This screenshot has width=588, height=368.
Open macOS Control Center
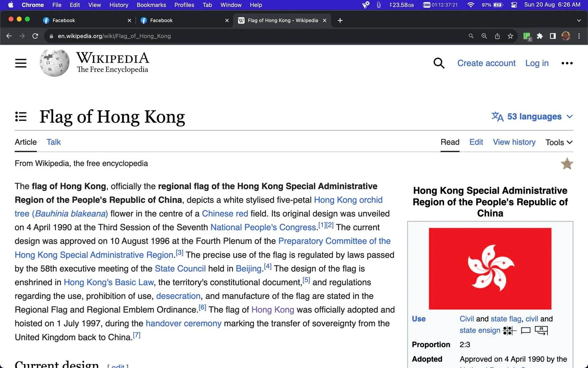[514, 5]
